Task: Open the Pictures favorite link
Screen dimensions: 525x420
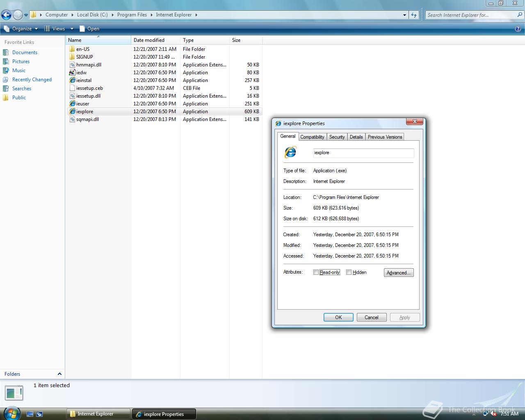Action: coord(21,62)
